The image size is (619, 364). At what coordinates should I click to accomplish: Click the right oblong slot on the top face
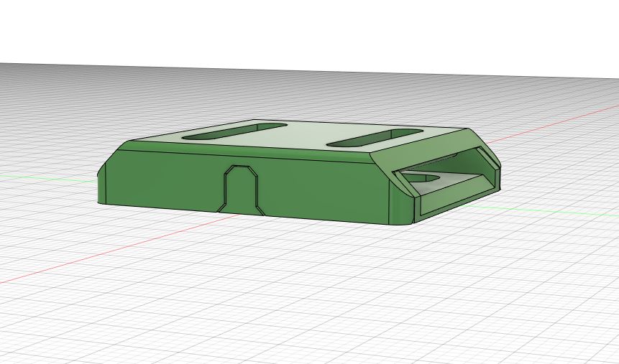coord(375,139)
